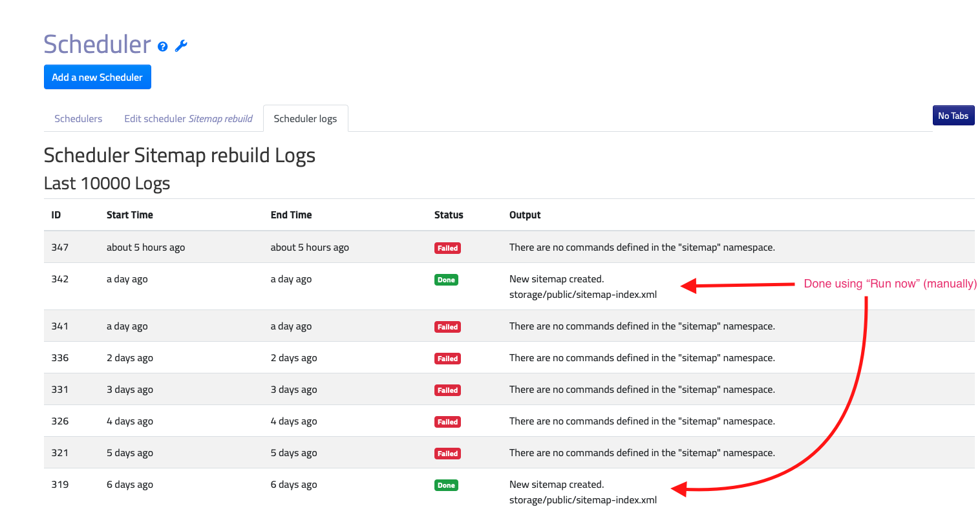
Task: Click 'New sitemap created.' in log 342
Action: pos(557,279)
